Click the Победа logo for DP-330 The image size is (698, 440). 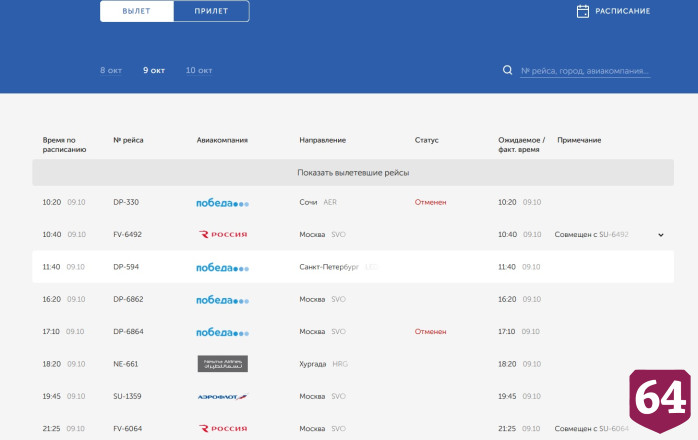[x=222, y=203]
